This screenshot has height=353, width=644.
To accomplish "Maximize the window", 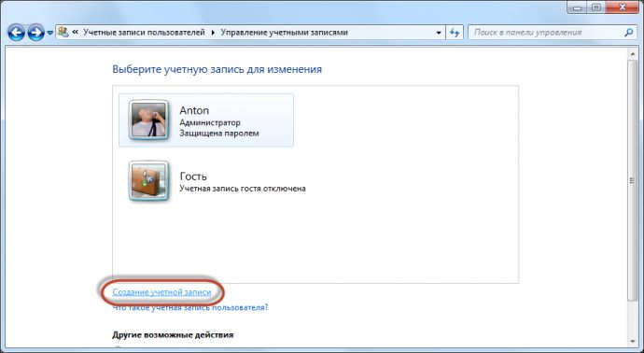I will (596, 7).
